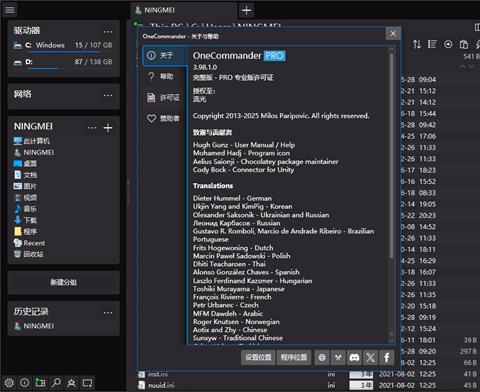Click the 历史记录 panel header
Viewport: 480px width, 392px height.
click(x=31, y=312)
